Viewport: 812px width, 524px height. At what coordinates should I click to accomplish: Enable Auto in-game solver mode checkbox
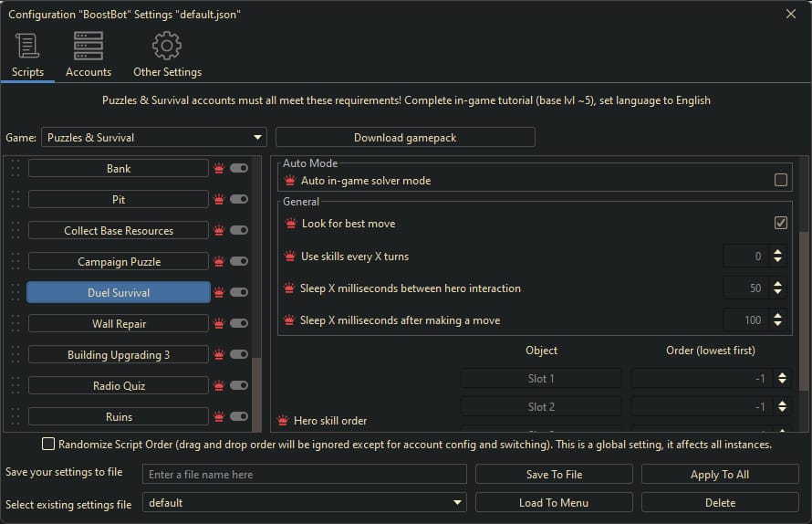[x=780, y=181]
